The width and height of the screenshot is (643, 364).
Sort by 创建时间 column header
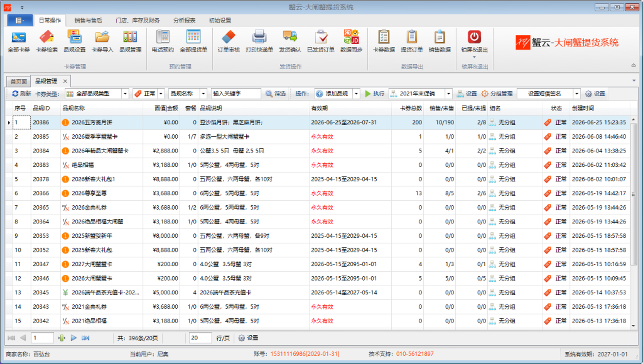pyautogui.click(x=600, y=108)
